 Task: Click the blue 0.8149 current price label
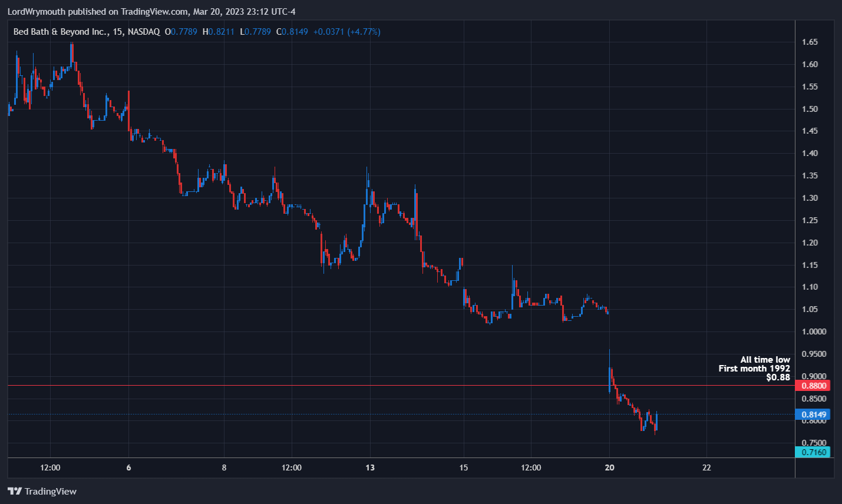coord(813,415)
